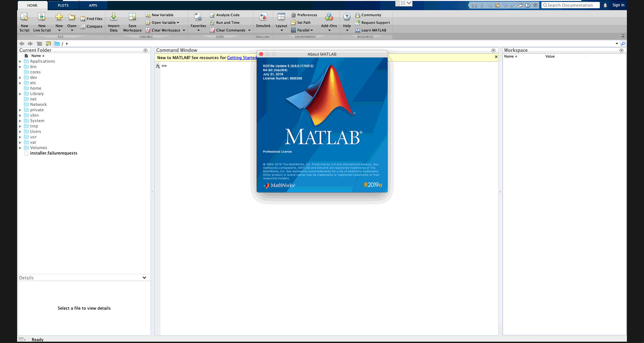Select the HOME tab
Image resolution: width=644 pixels, height=343 pixels.
[33, 5]
